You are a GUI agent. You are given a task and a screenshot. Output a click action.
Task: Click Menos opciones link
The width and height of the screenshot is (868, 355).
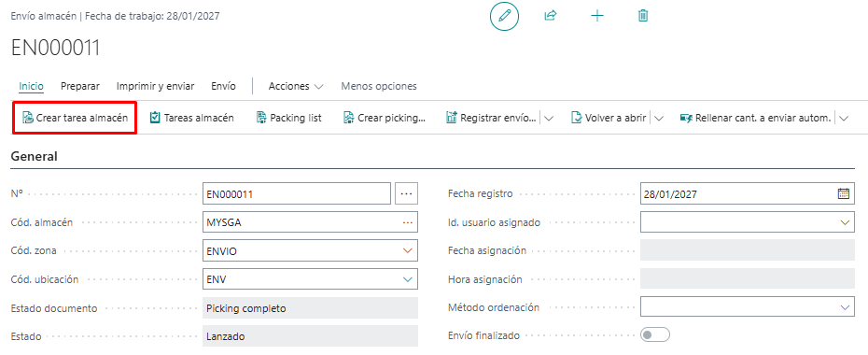coord(379,86)
